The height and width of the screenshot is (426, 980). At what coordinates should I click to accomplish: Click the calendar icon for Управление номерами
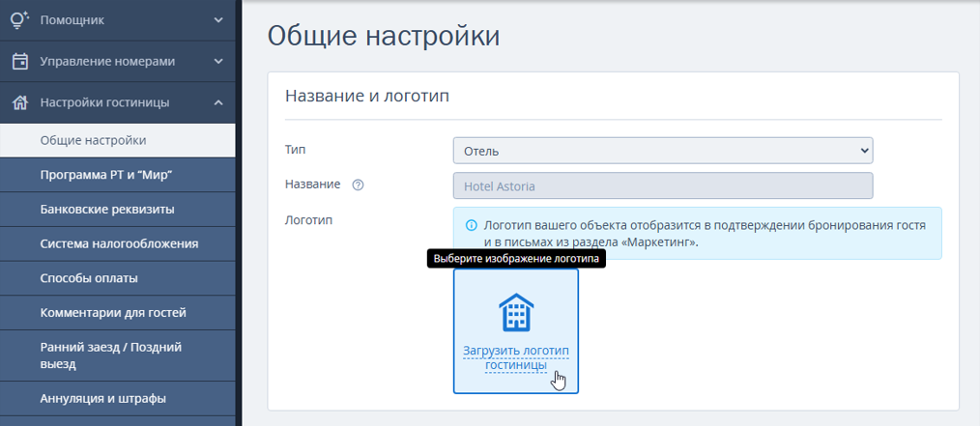[20, 61]
